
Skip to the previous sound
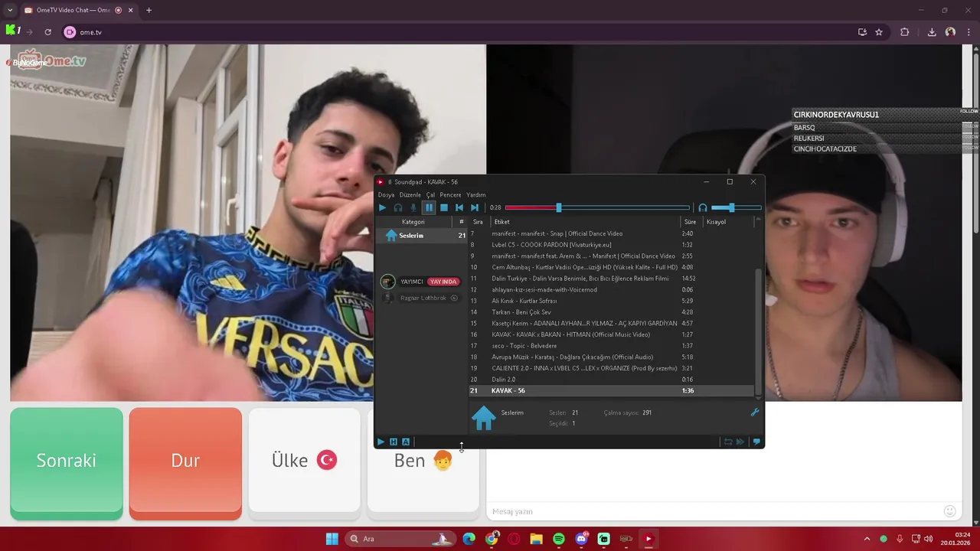[x=459, y=207]
